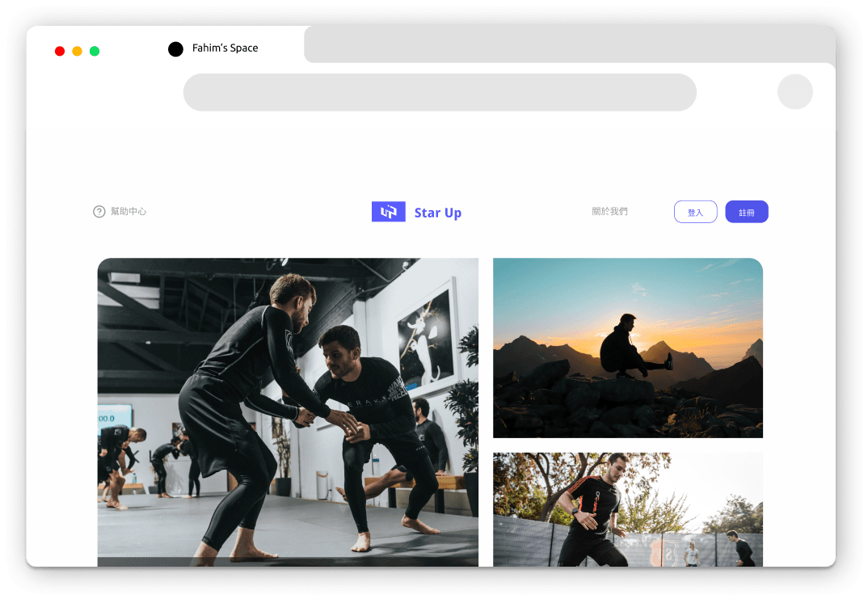Maximize the window with the green button
Viewport: 868px width, 599px height.
(95, 51)
